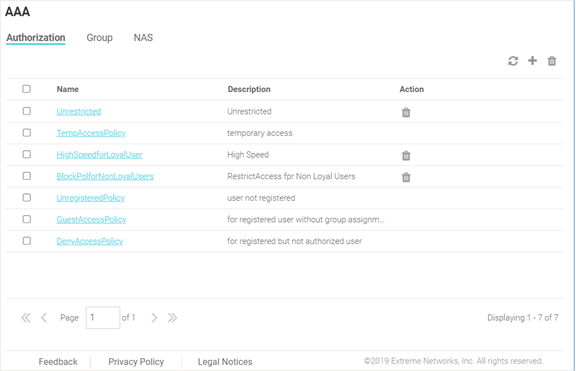Click the refresh icon above the table
The width and height of the screenshot is (576, 371).
coord(513,61)
